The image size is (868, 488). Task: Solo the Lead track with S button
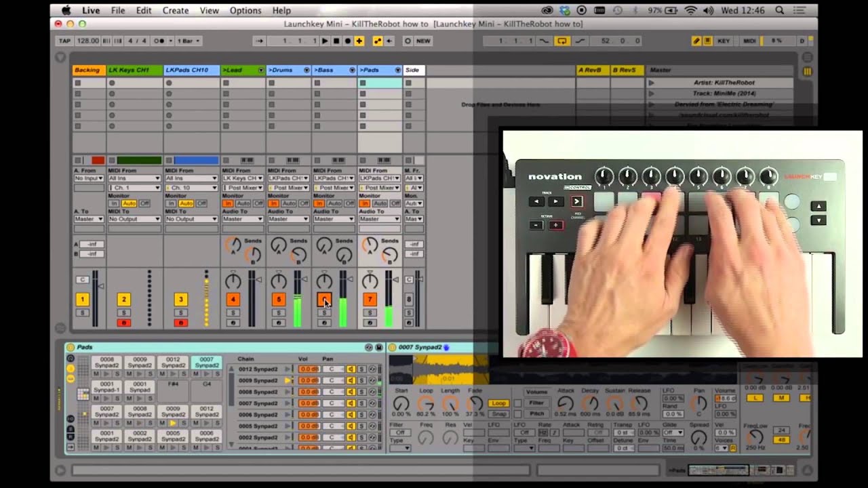click(233, 312)
